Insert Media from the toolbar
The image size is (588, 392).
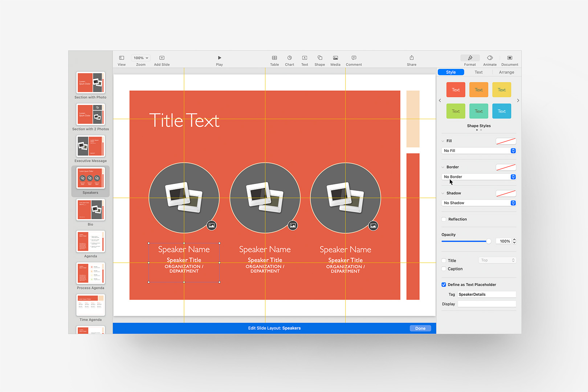335,60
